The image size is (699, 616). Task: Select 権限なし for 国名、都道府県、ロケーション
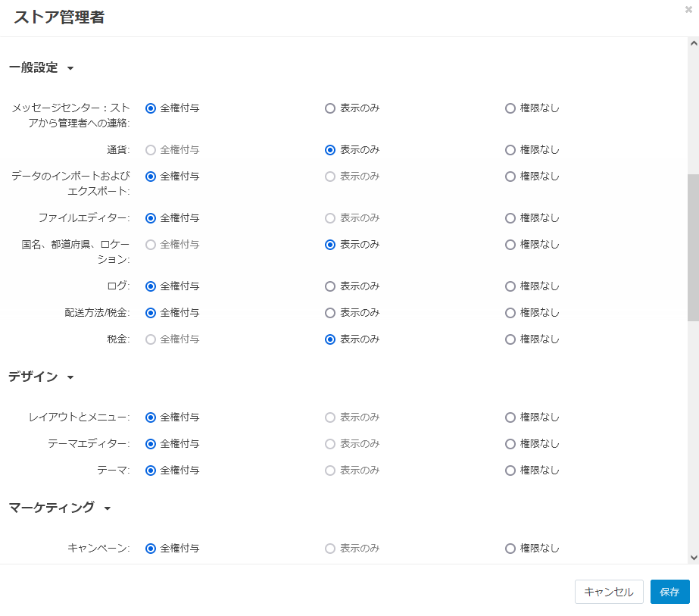(x=510, y=245)
